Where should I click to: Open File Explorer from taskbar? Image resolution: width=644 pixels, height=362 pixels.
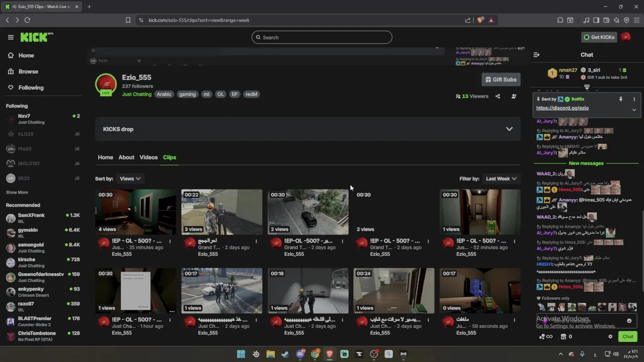[270, 354]
